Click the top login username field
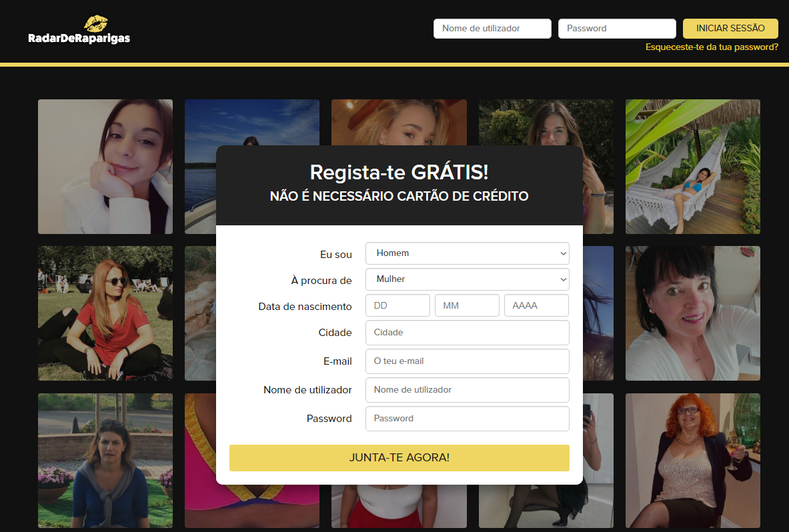Viewport: 789px width, 532px height. (x=492, y=29)
